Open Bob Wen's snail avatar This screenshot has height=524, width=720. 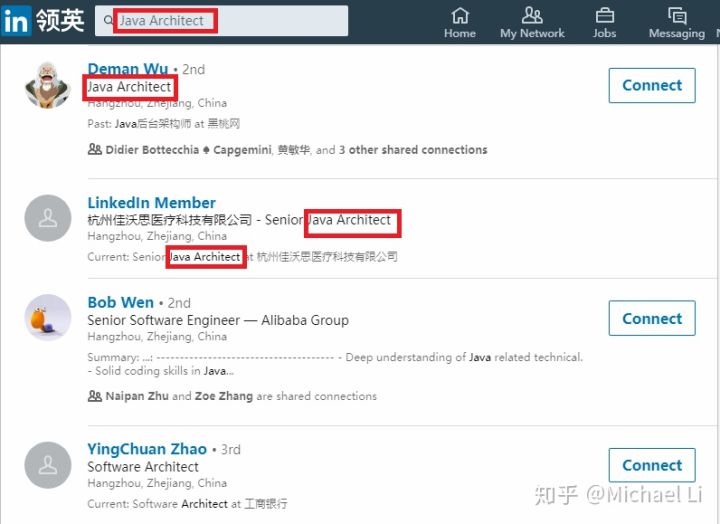pyautogui.click(x=48, y=318)
